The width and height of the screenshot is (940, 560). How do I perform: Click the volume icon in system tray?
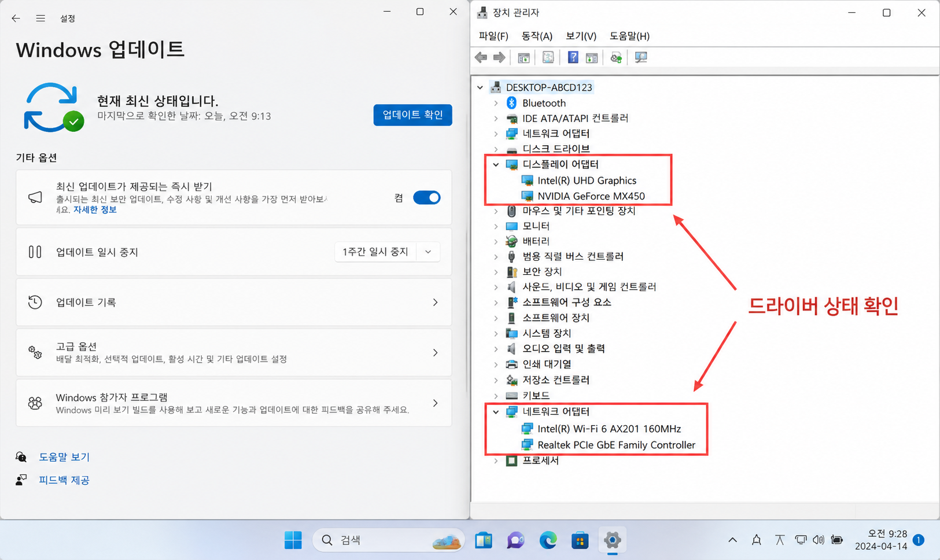pyautogui.click(x=819, y=540)
